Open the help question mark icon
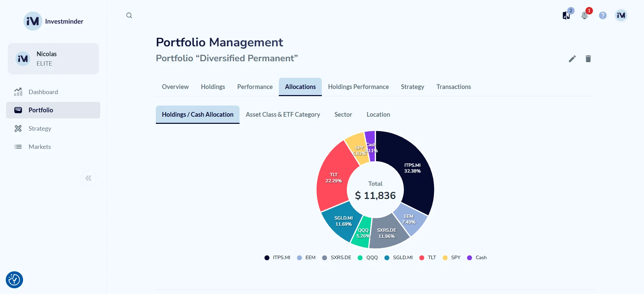Screen dimensions: 644x294 coord(603,15)
